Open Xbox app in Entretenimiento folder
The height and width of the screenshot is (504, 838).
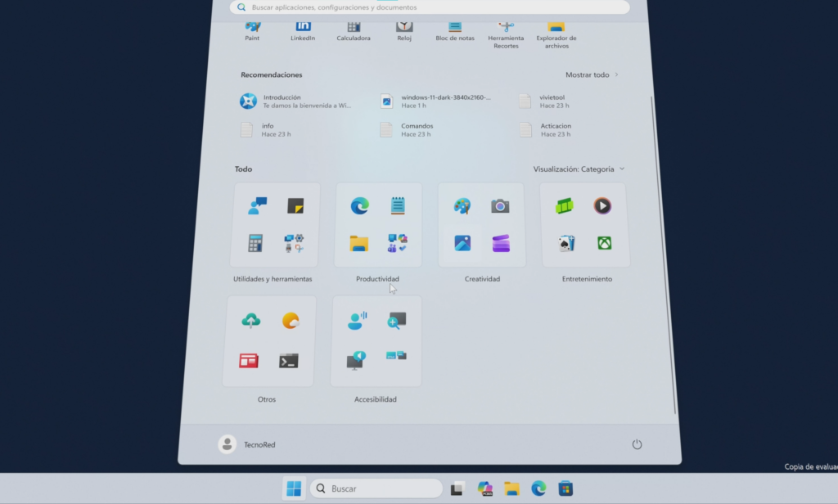pos(605,243)
